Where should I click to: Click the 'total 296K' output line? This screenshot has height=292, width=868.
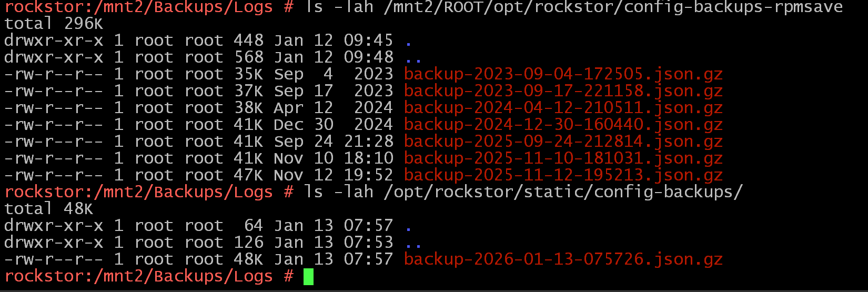[54, 24]
